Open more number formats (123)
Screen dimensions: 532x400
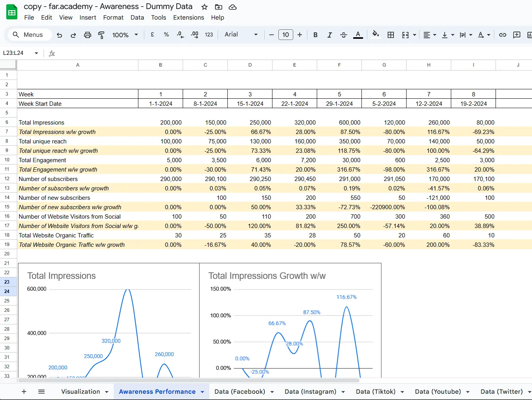coord(209,34)
